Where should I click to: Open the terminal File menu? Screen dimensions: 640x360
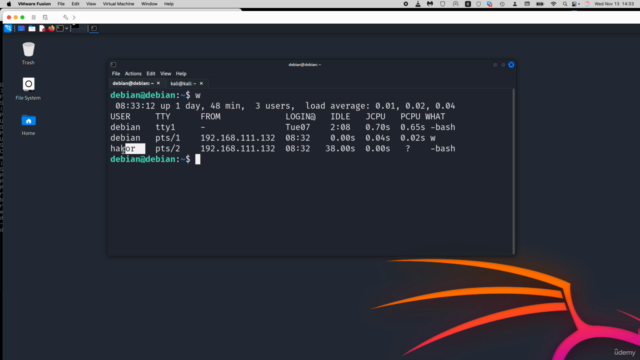tap(116, 74)
